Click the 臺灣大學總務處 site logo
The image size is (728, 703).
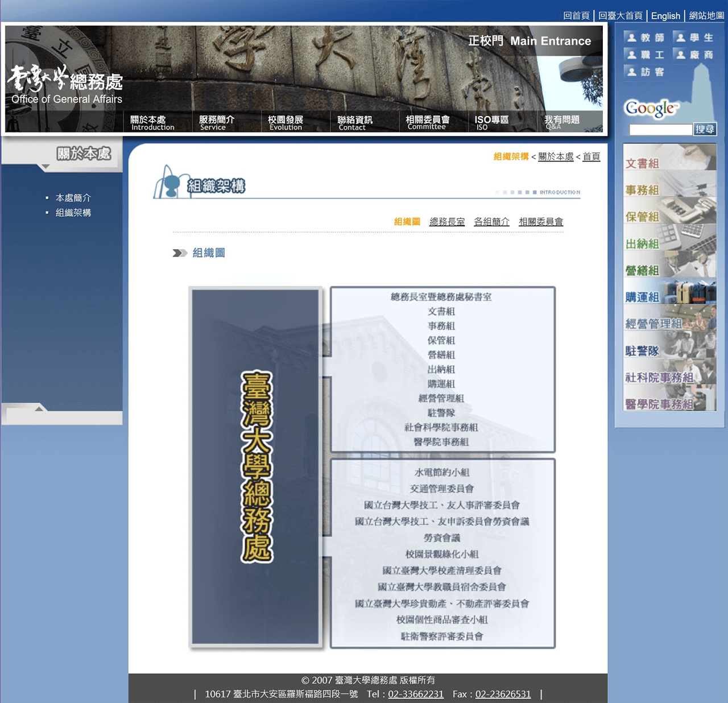[x=66, y=84]
